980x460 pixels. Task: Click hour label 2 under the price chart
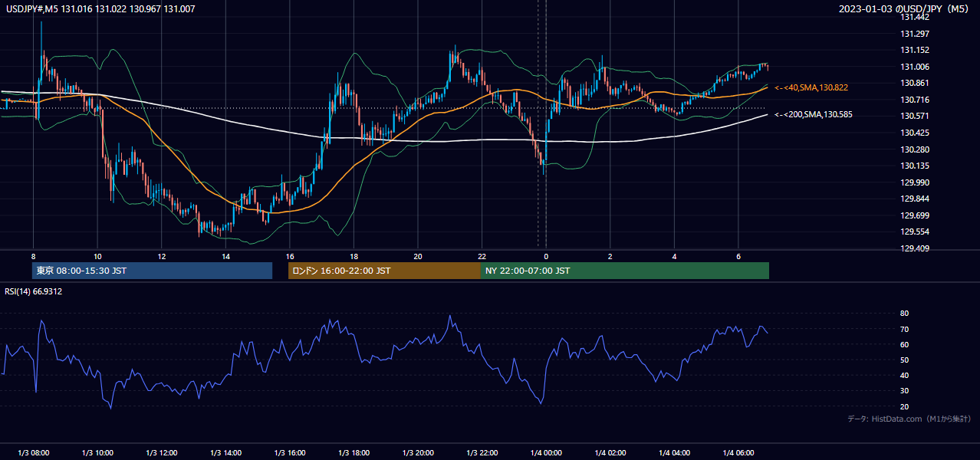point(610,256)
